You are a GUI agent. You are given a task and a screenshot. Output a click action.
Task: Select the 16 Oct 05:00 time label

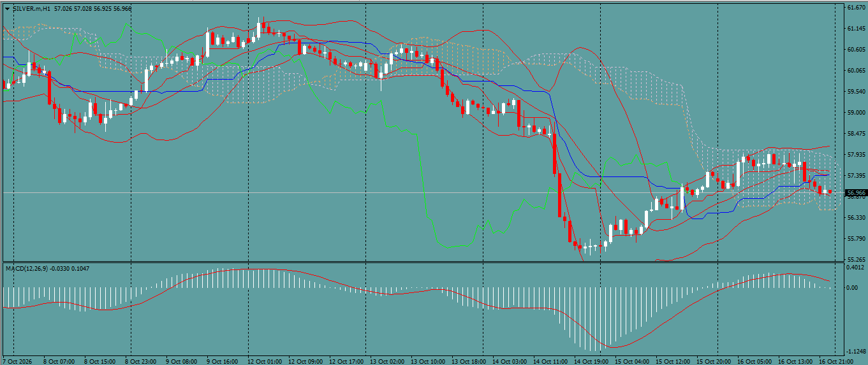tap(755, 361)
